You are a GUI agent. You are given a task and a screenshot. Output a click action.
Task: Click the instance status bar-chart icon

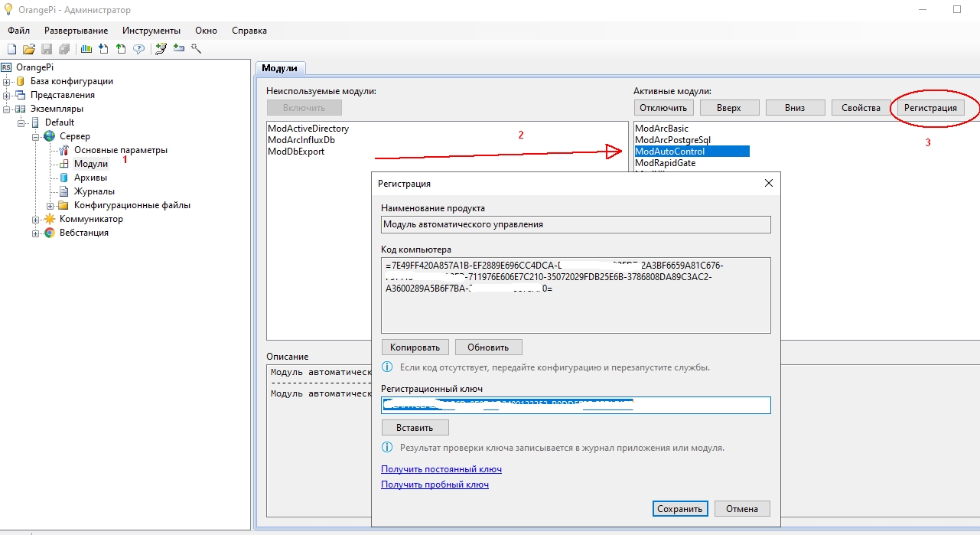86,49
